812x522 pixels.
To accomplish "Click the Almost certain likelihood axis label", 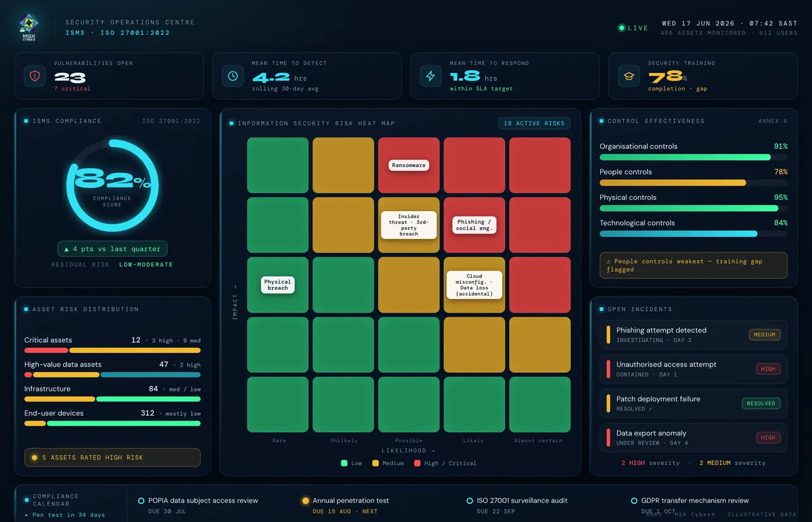I will pos(538,441).
